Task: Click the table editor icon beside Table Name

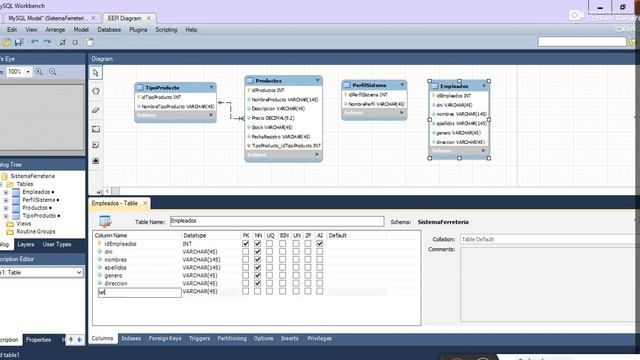Action: pyautogui.click(x=105, y=221)
